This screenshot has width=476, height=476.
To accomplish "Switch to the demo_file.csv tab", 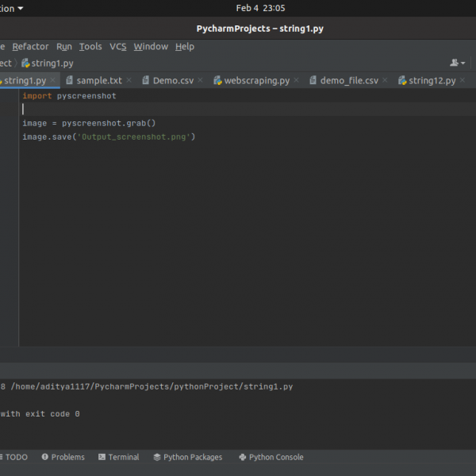I will click(x=349, y=80).
